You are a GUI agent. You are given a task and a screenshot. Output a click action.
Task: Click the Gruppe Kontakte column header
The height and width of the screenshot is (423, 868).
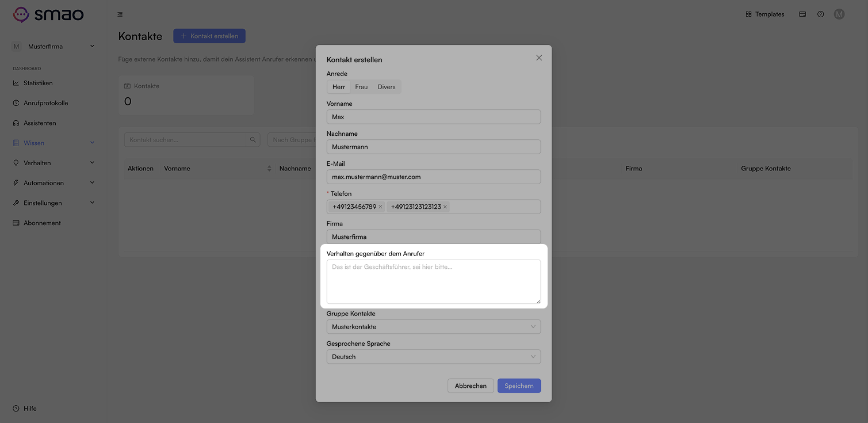[766, 169]
